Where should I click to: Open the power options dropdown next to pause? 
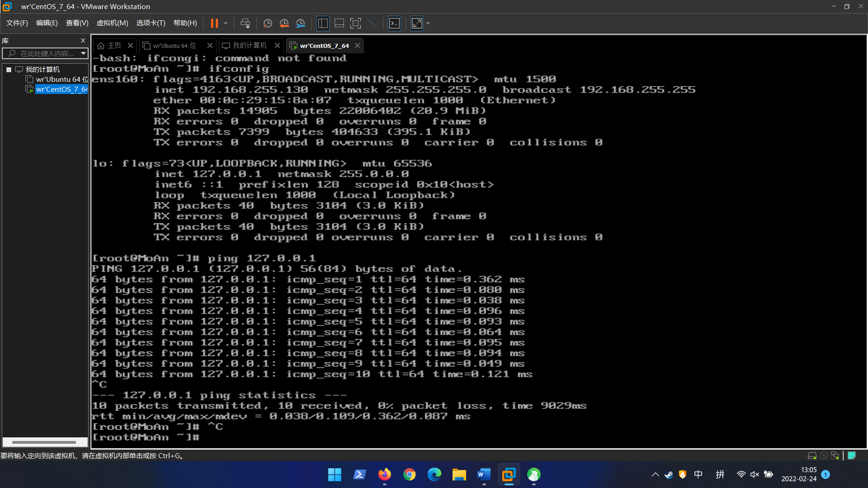click(226, 23)
